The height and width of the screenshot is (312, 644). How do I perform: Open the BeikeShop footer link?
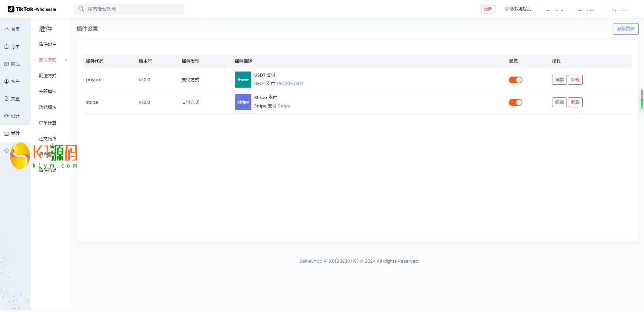[x=311, y=261]
